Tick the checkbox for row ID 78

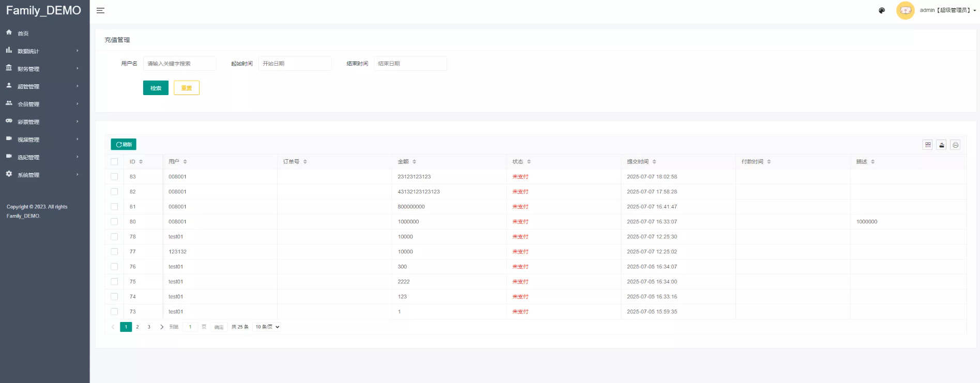coord(114,237)
